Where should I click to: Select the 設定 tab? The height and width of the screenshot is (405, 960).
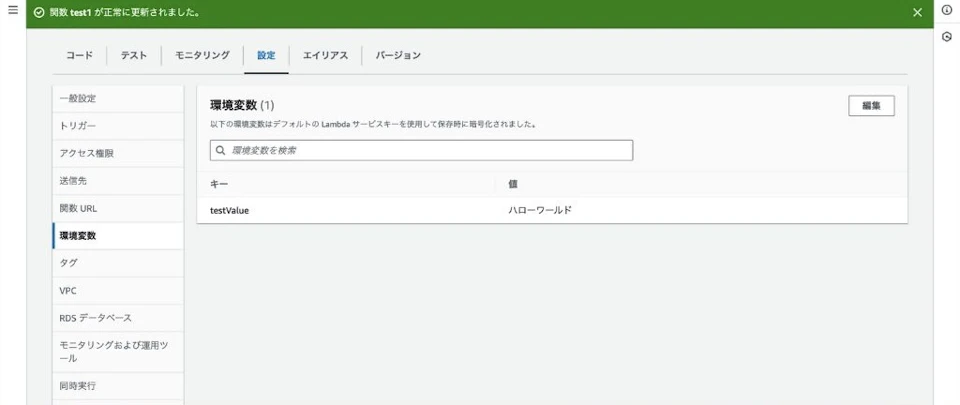[x=266, y=55]
